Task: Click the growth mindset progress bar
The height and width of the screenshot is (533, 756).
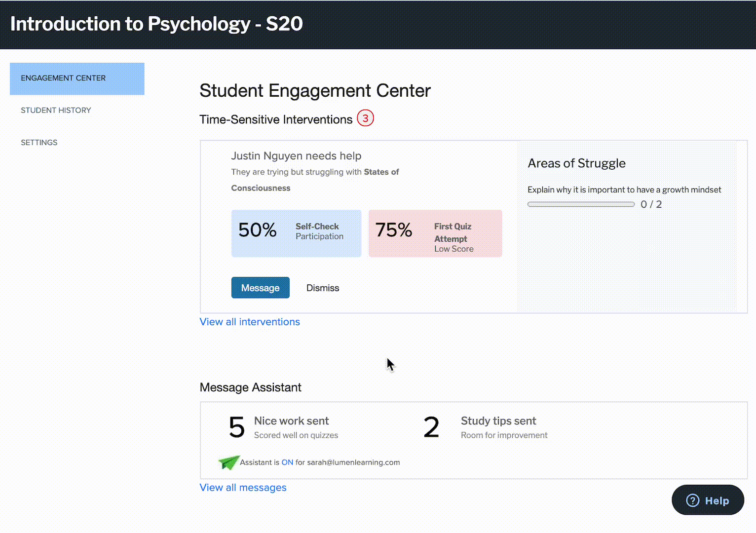Action: pyautogui.click(x=581, y=204)
